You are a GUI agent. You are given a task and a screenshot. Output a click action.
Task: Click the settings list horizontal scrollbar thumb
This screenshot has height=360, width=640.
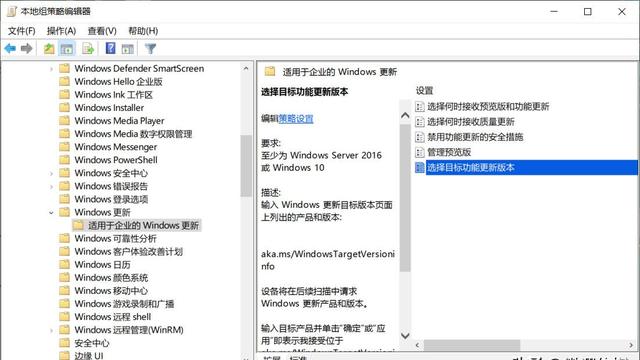click(x=472, y=345)
